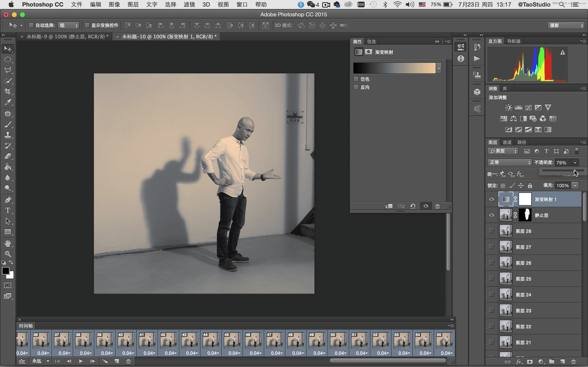
Task: Select the Crop tool
Action: click(8, 92)
